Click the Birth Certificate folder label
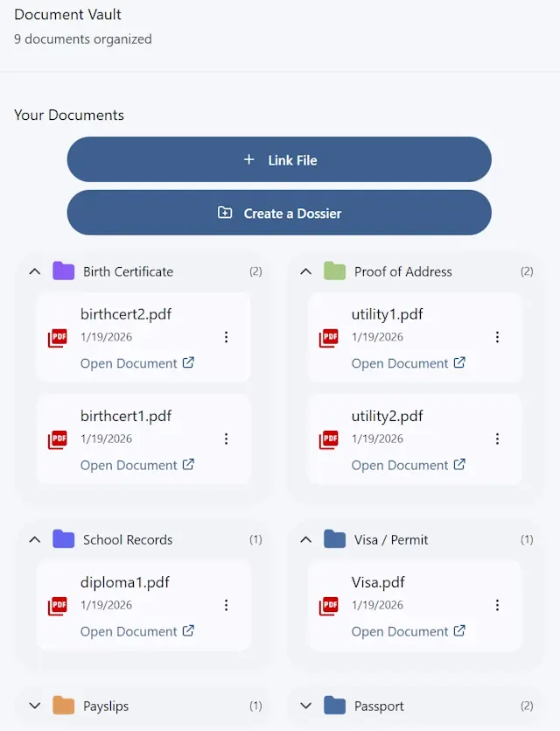Screen dimensions: 560x731 (128, 271)
